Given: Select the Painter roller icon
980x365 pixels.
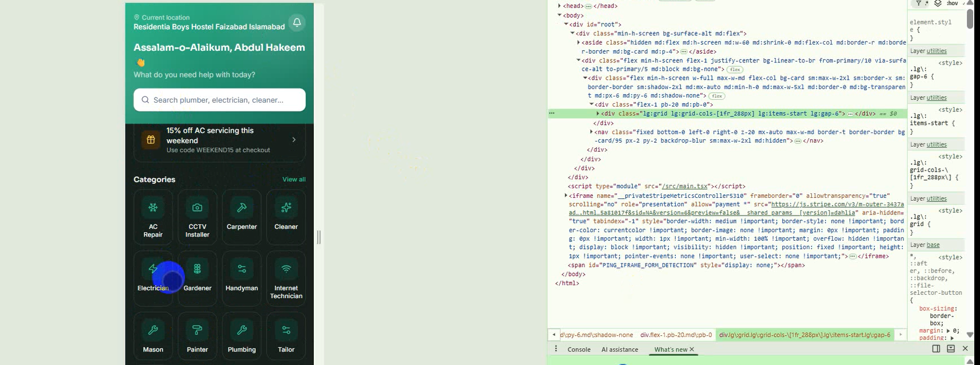Looking at the screenshot, I should point(197,330).
